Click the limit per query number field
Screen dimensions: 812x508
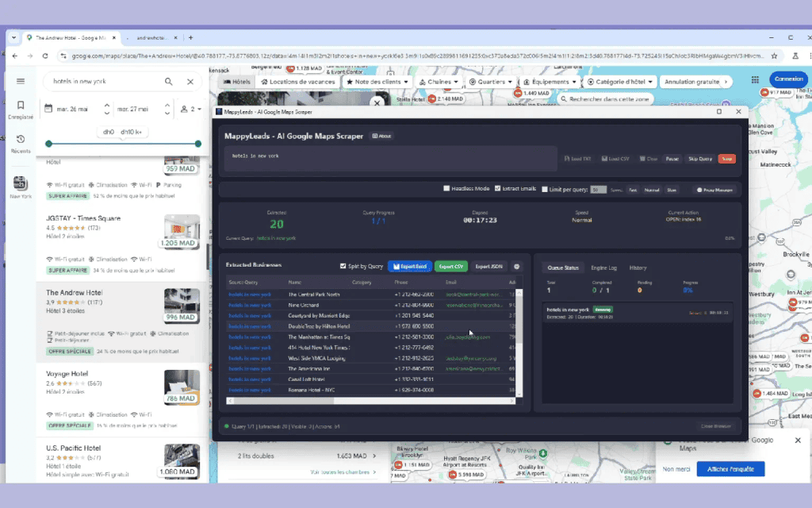598,190
